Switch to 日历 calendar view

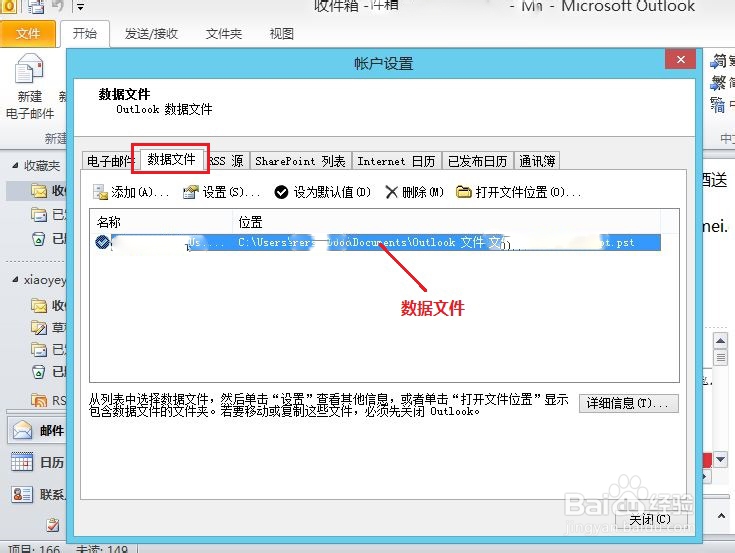(x=37, y=463)
